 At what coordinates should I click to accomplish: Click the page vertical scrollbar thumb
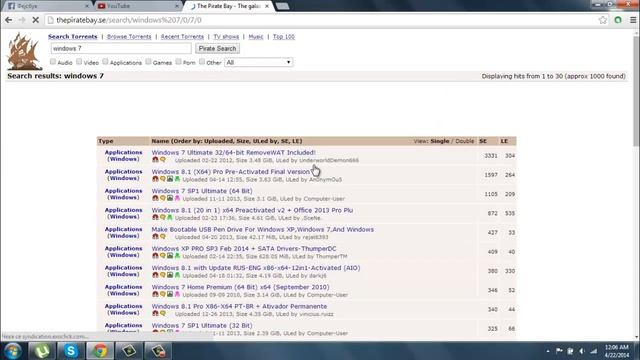tap(636, 92)
